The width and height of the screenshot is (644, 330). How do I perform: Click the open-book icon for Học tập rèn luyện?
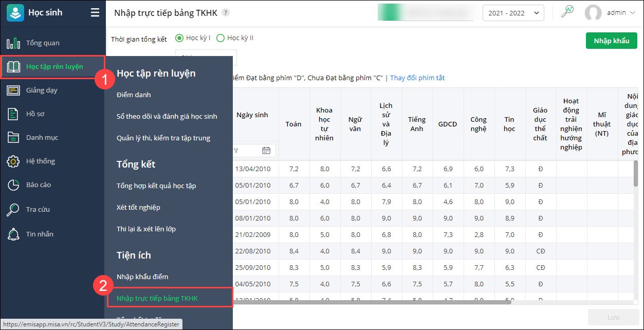(x=13, y=67)
